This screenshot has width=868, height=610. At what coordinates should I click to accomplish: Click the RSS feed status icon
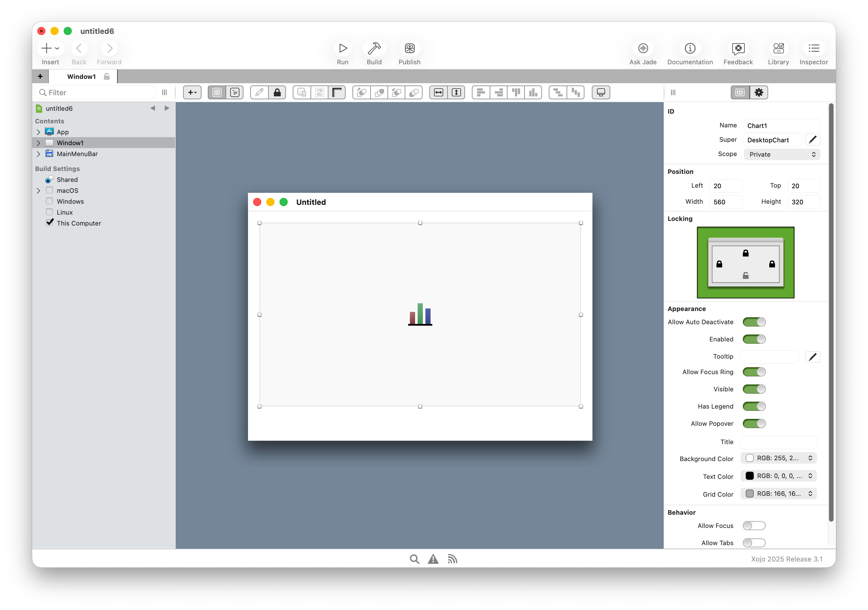[452, 559]
